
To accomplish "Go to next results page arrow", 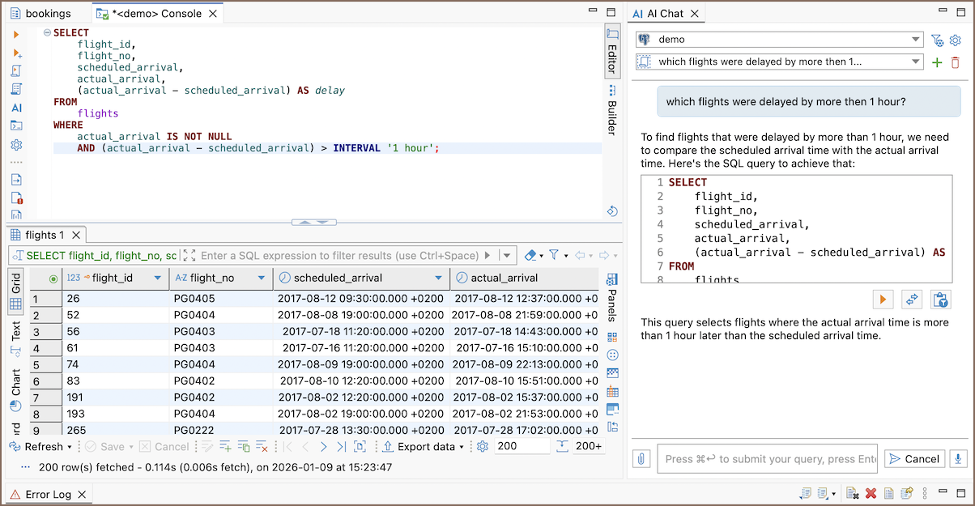I will coord(323,446).
